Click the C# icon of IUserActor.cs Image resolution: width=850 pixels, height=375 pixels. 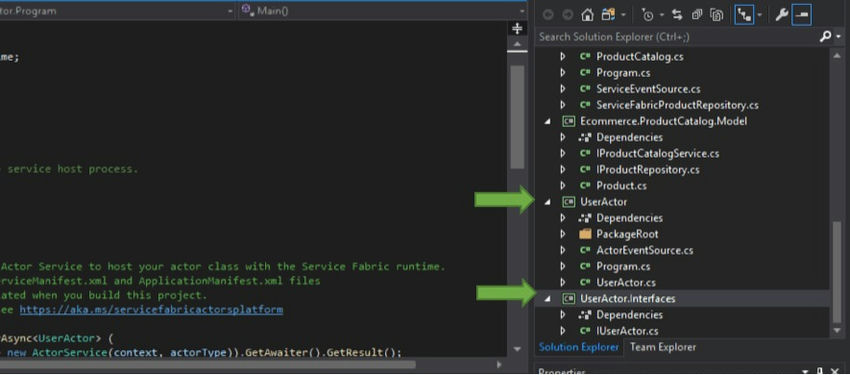click(x=585, y=331)
